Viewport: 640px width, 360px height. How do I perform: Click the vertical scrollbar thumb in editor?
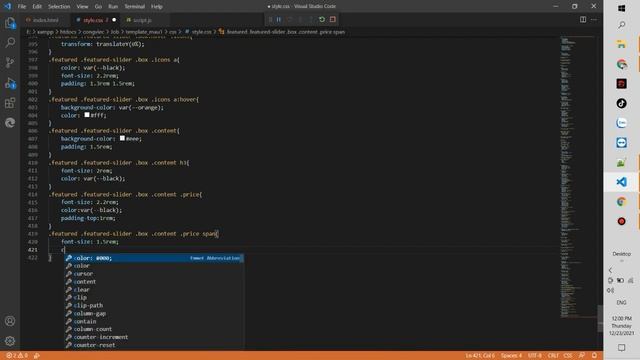(x=600, y=318)
